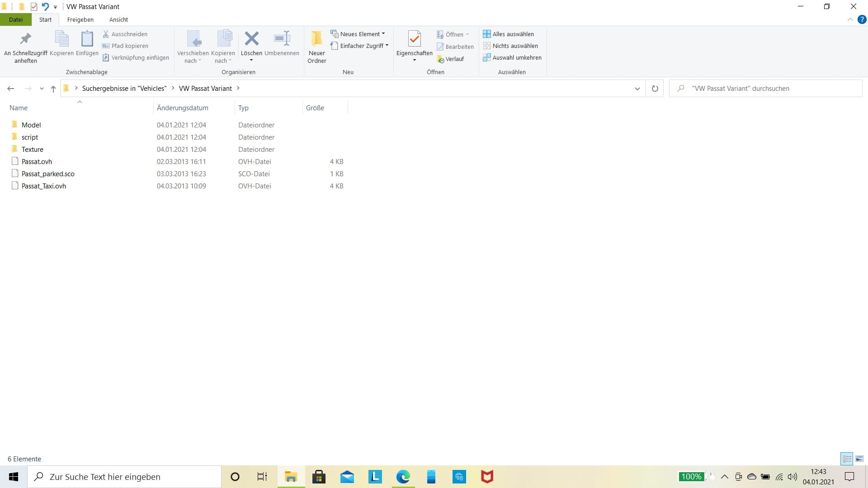Open Eigenschaften (properties) checkmark icon
The width and height of the screenshot is (868, 488).
(414, 39)
